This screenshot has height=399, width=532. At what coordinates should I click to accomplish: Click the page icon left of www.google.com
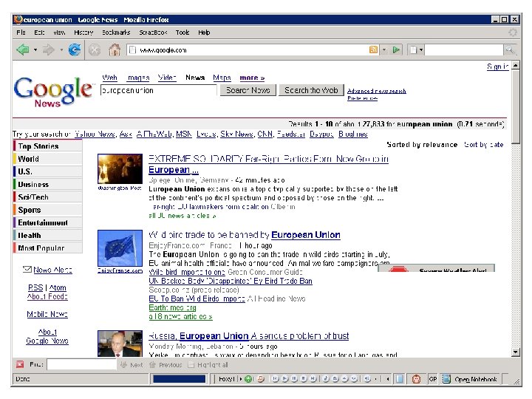(x=133, y=50)
